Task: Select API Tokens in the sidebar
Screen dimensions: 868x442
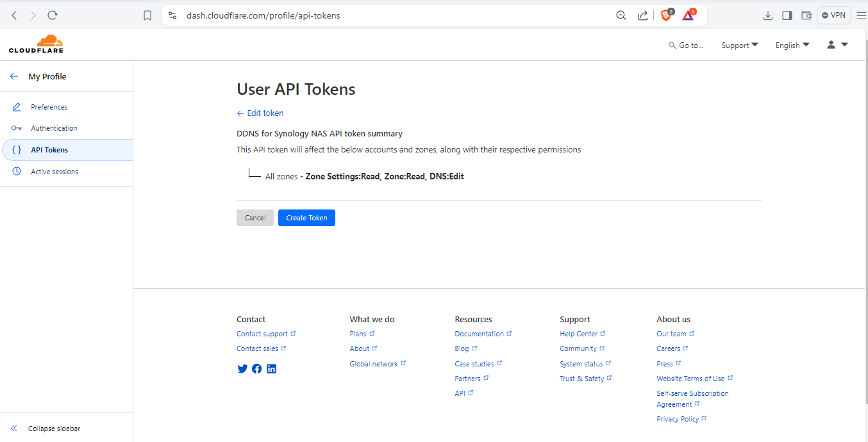Action: (67, 150)
